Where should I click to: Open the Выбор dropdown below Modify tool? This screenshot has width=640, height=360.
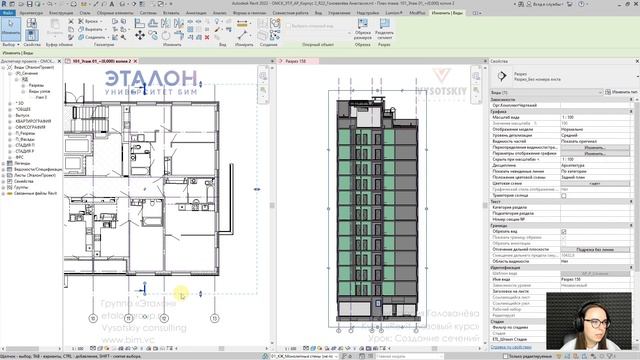(x=11, y=44)
